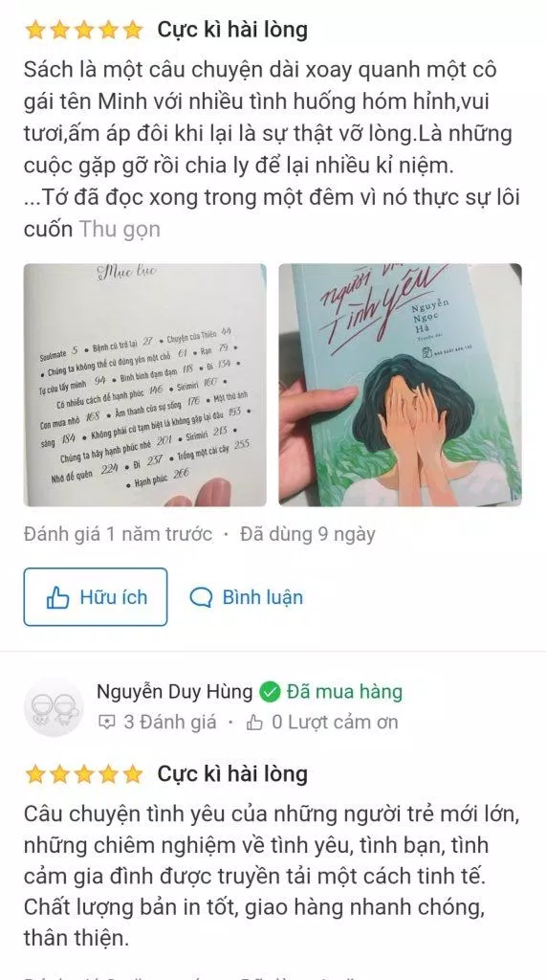
Task: Click the Đánh giá 1 năm trước timestamp
Action: [x=118, y=534]
